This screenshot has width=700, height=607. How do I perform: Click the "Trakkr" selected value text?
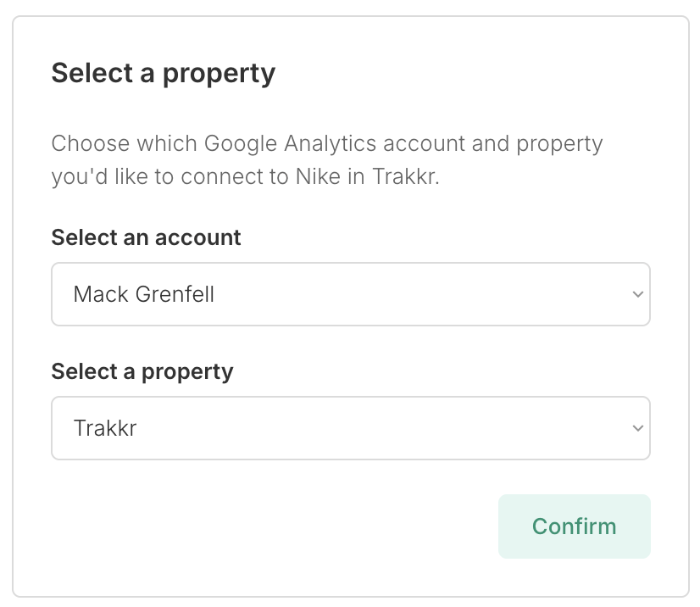pos(105,428)
